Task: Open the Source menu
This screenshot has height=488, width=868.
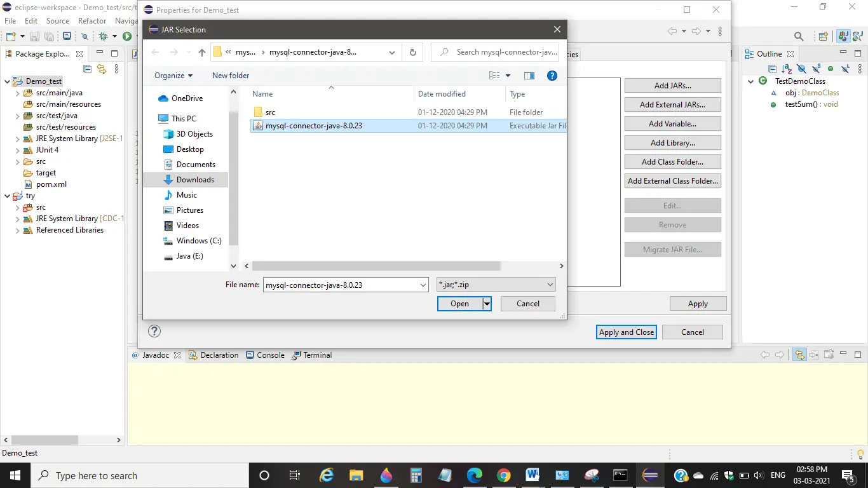Action: [x=58, y=21]
